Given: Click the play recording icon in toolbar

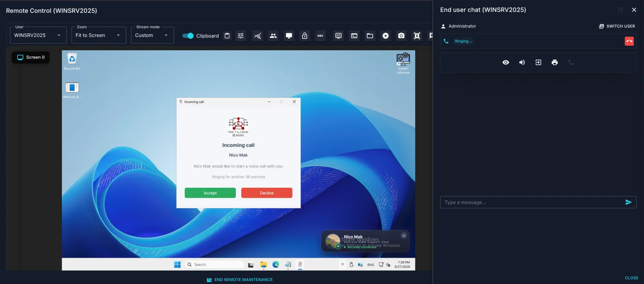Looking at the screenshot, I should [386, 36].
